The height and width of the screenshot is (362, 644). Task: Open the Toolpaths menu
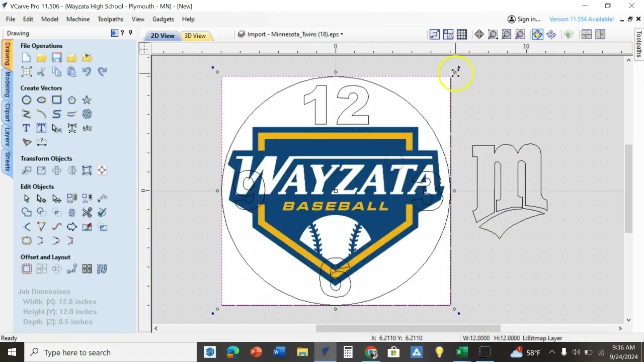pos(110,19)
